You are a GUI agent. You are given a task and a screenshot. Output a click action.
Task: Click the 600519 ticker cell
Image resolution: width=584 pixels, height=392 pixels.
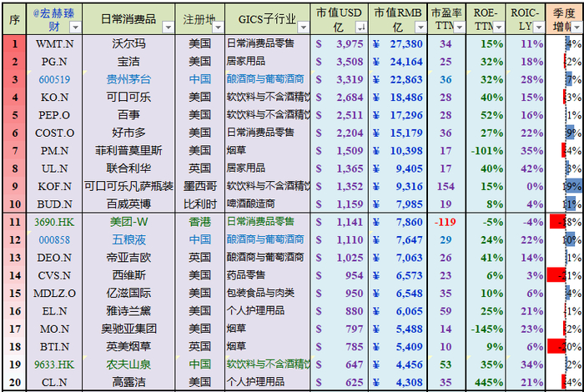pos(54,80)
